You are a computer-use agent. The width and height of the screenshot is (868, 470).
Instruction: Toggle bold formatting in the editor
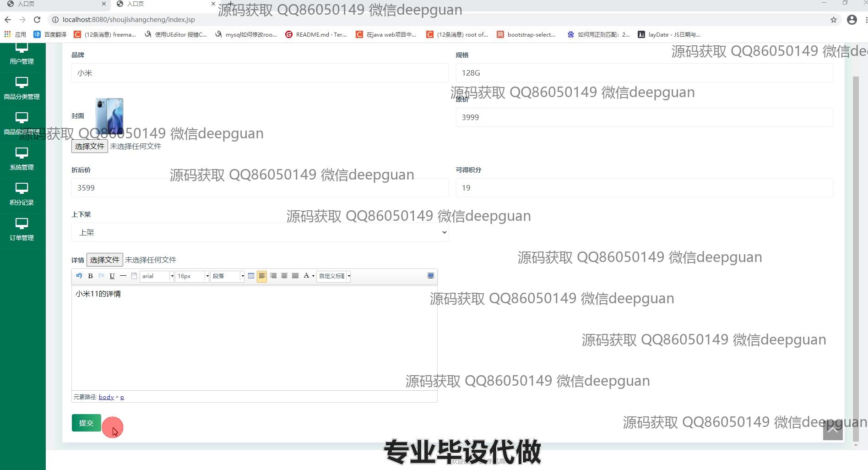click(x=90, y=276)
